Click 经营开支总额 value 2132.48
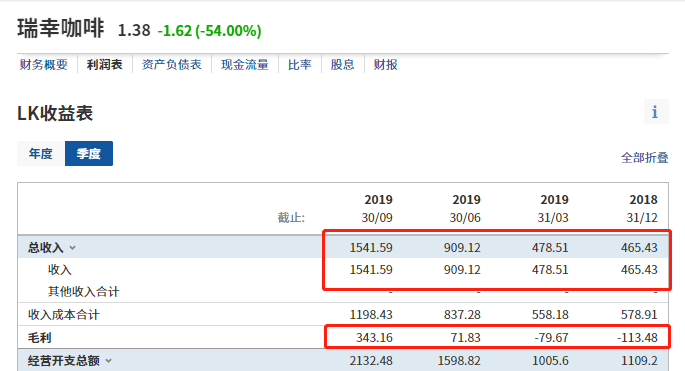Screen dimensions: 685x371 [x=371, y=361]
